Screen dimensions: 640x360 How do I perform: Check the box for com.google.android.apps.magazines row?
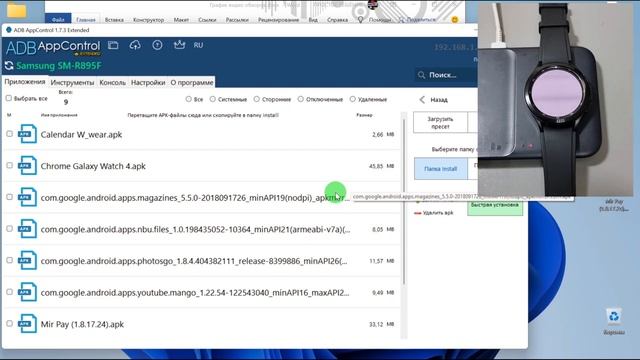[x=9, y=197]
